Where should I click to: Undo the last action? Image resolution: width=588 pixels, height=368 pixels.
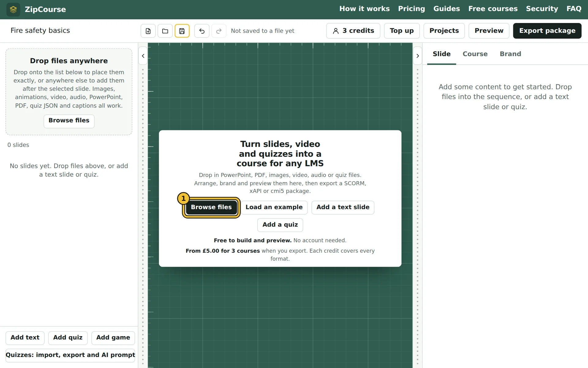pyautogui.click(x=202, y=31)
